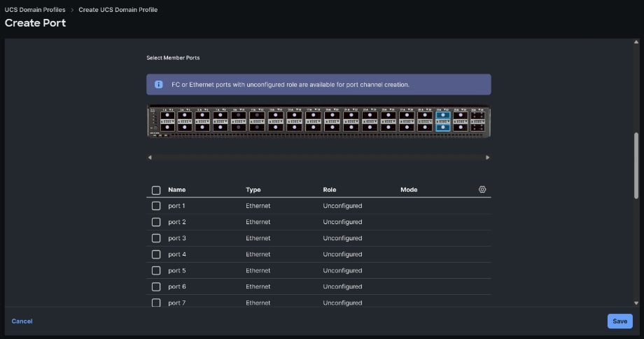Click the horizontal scrollbar under switch diagram

pyautogui.click(x=318, y=158)
